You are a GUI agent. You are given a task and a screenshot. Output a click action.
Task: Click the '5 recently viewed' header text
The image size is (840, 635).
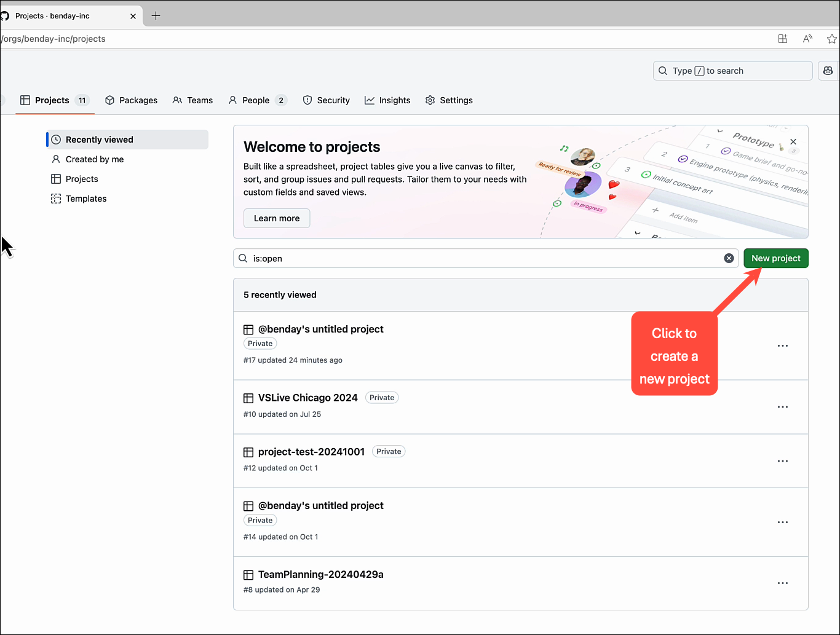(280, 295)
